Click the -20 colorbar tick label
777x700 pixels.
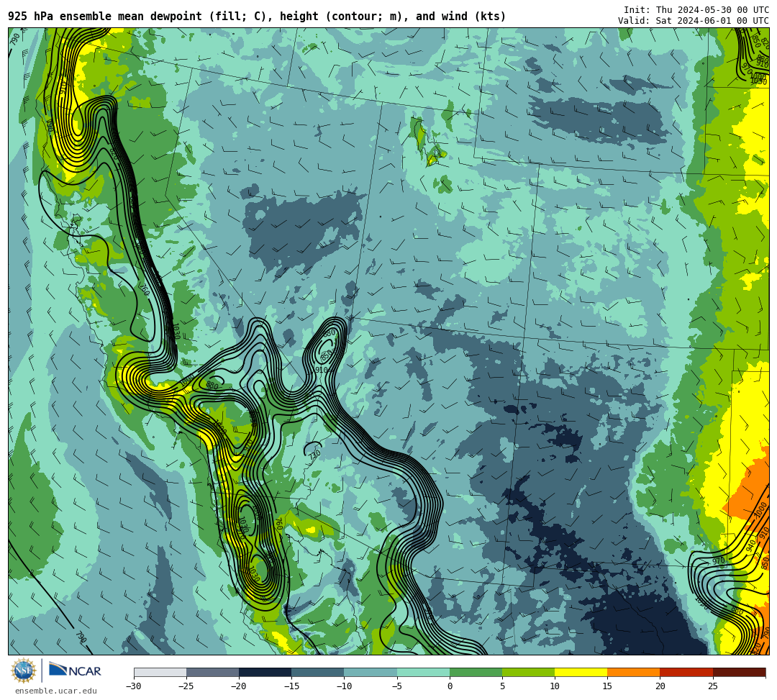(239, 686)
